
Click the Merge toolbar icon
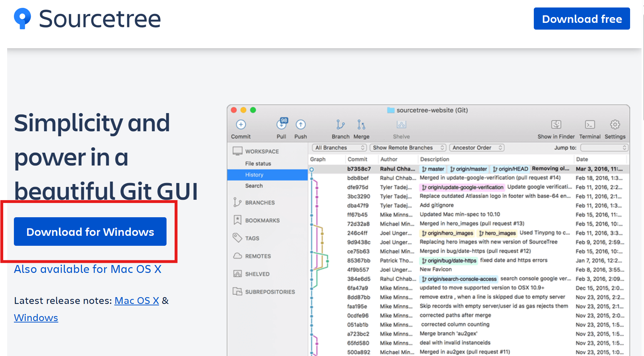[361, 124]
